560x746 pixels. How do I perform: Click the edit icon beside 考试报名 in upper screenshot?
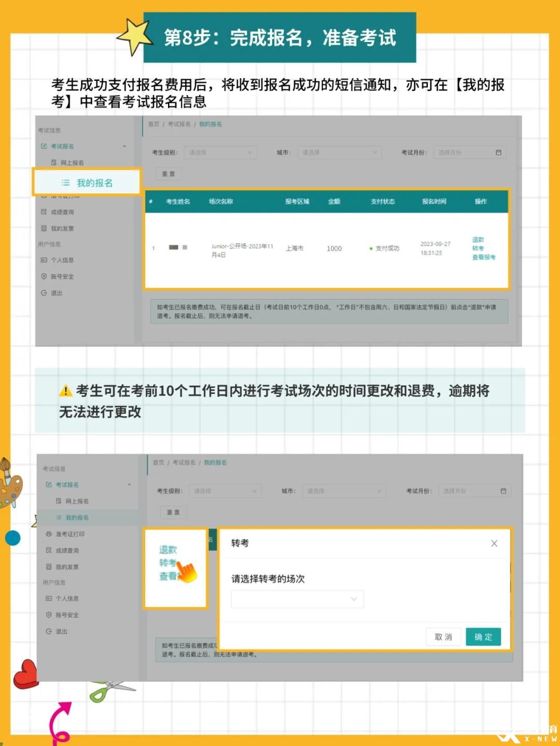click(44, 146)
